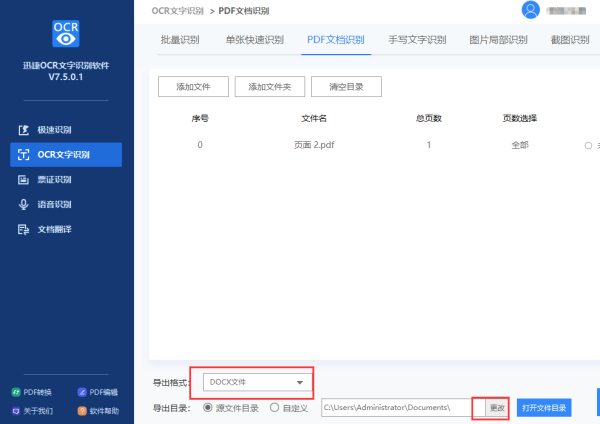Viewport: 600px width, 424px height.
Task: Click the 关于我们 icon
Action: pyautogui.click(x=16, y=411)
